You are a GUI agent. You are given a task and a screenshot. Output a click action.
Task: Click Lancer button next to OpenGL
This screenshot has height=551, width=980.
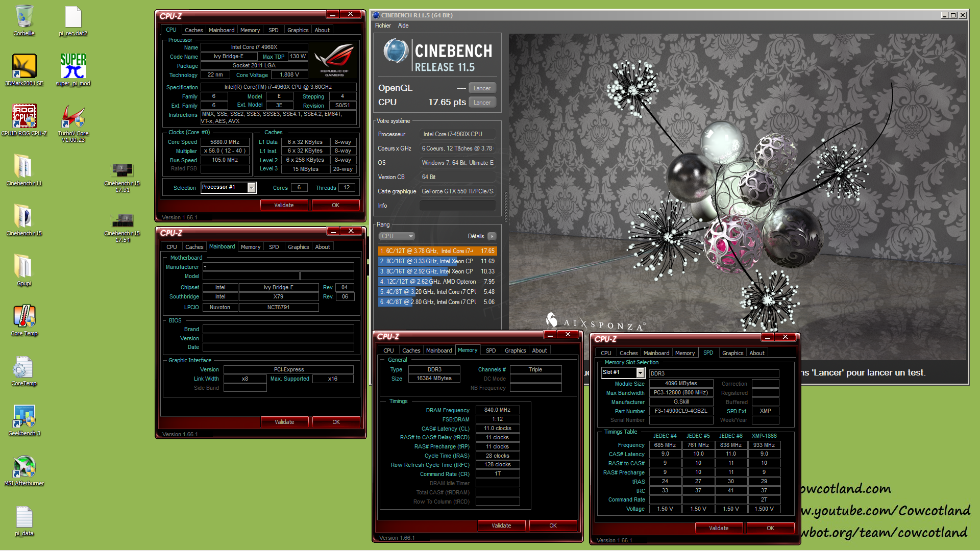482,88
